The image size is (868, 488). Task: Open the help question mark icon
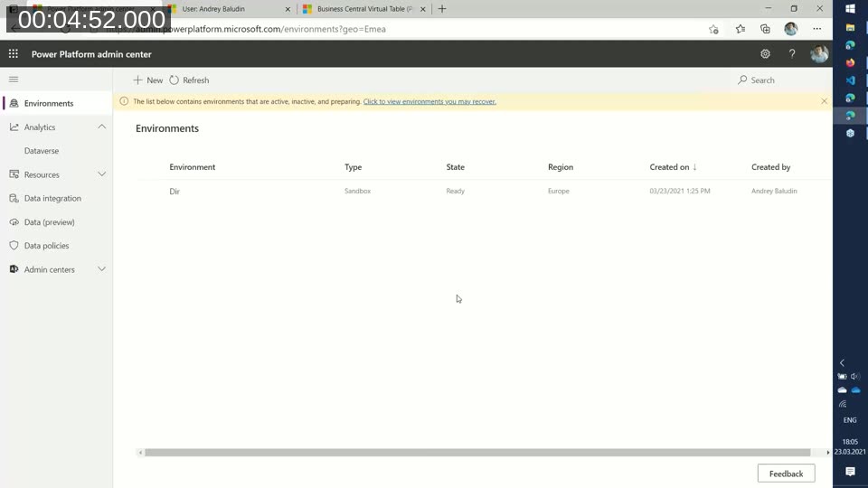click(x=792, y=53)
